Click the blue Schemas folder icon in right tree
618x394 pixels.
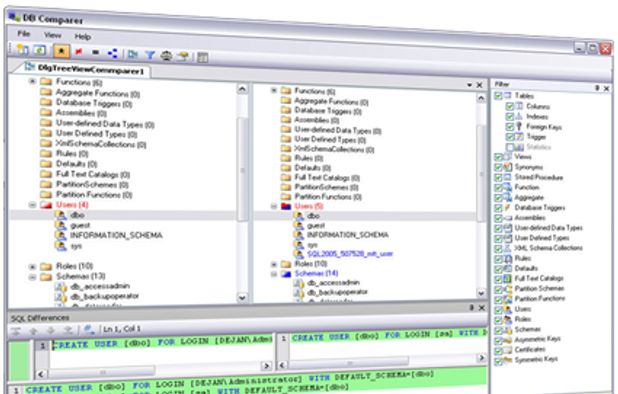[286, 273]
